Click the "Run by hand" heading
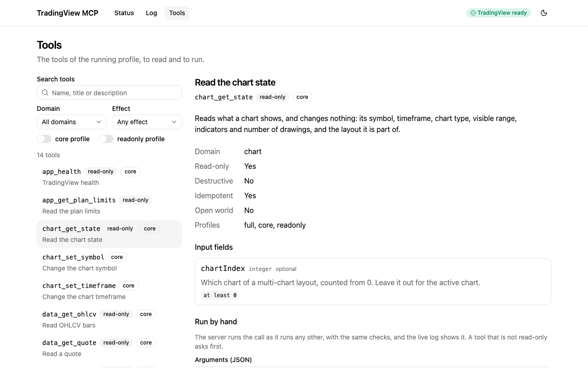This screenshot has height=368, width=588. pos(216,322)
